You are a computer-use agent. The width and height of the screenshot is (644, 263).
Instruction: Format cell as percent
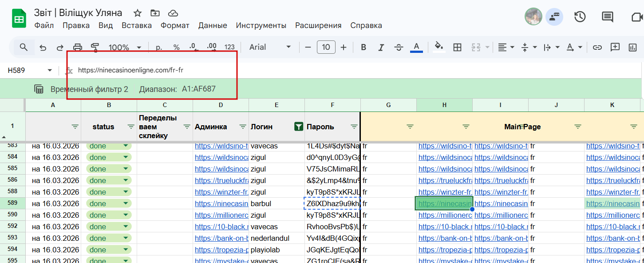click(176, 47)
